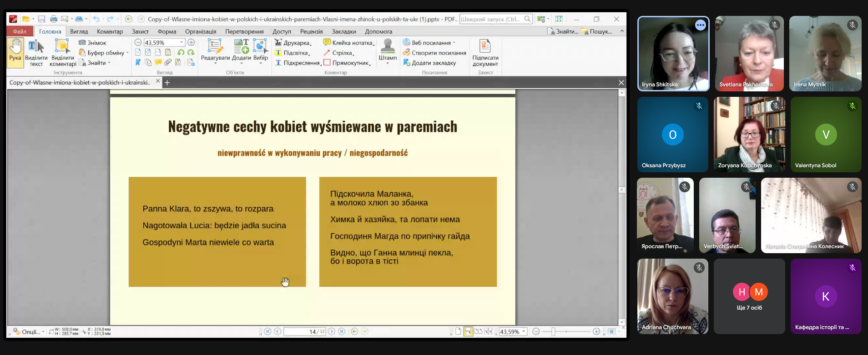Open the Файл menu
868x355 pixels.
point(20,31)
